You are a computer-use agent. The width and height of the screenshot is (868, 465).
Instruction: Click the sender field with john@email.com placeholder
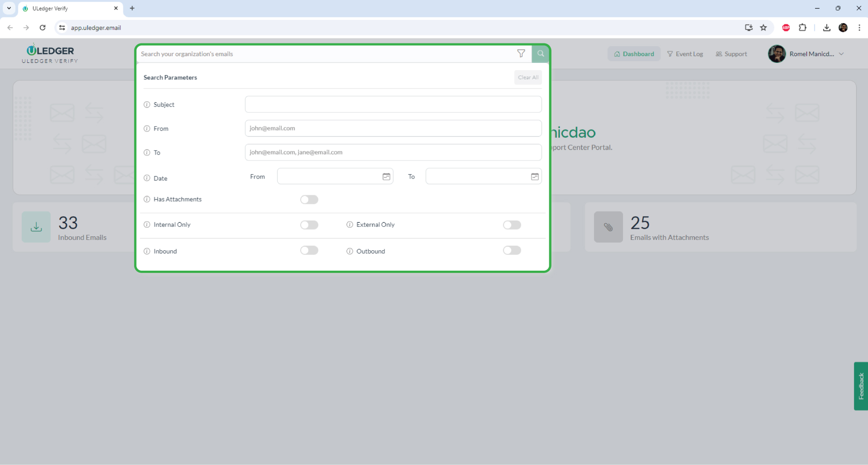[393, 128]
